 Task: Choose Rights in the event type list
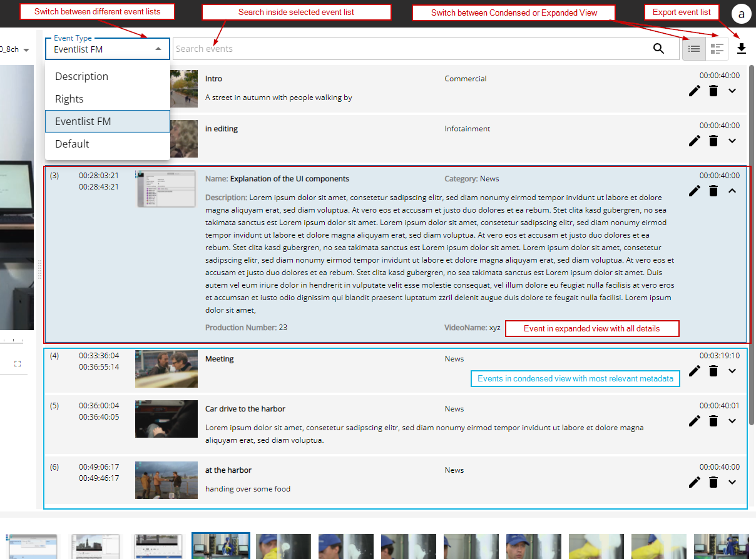tap(69, 99)
